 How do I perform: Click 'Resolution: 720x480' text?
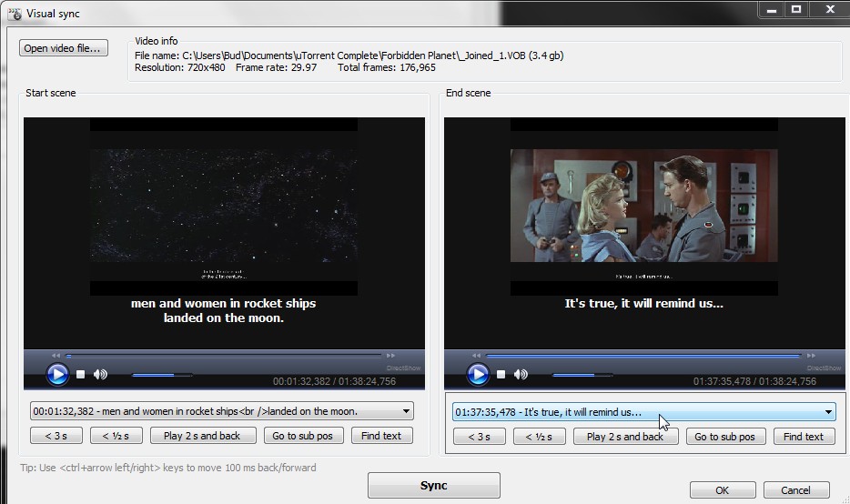point(180,67)
